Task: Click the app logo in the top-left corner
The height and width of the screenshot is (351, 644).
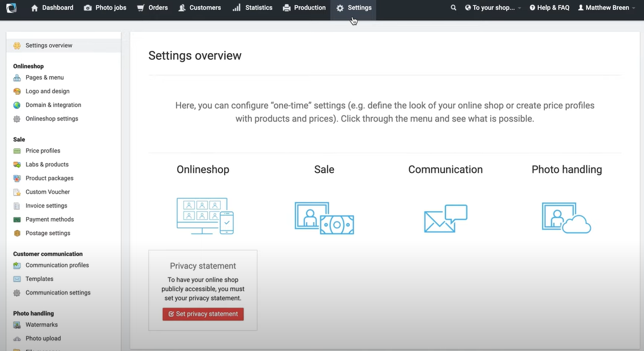Action: pyautogui.click(x=11, y=8)
